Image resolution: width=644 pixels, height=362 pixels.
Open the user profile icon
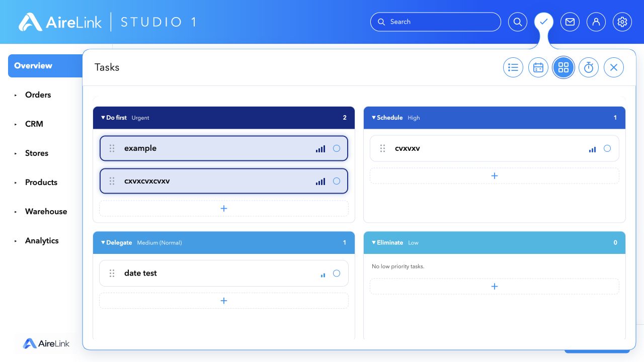point(596,22)
